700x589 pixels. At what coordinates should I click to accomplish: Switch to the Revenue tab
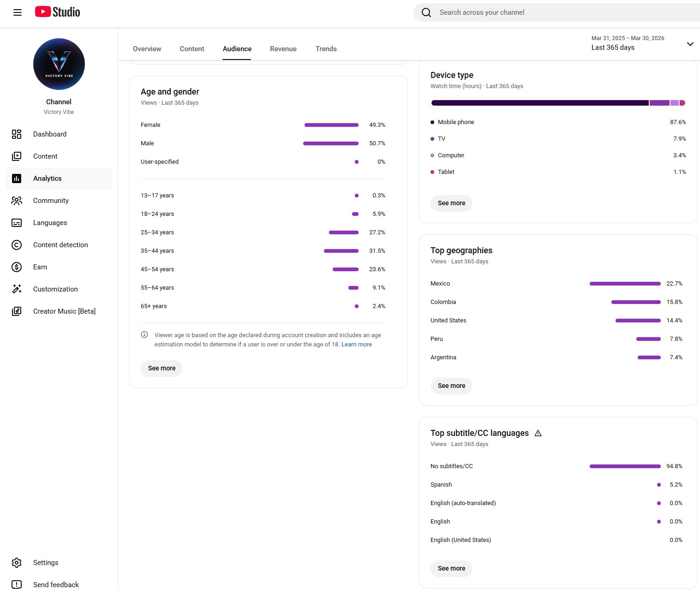(283, 49)
